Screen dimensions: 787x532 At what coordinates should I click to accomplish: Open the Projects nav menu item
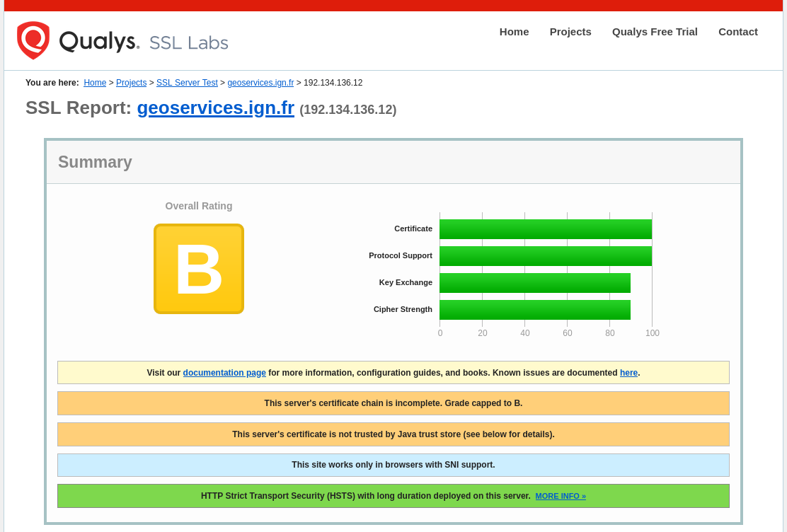[570, 32]
